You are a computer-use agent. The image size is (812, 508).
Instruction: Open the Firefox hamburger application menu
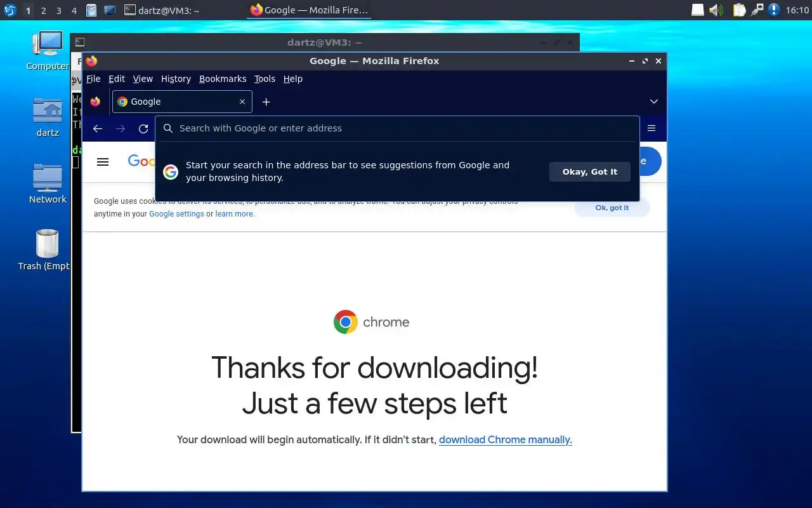point(652,128)
